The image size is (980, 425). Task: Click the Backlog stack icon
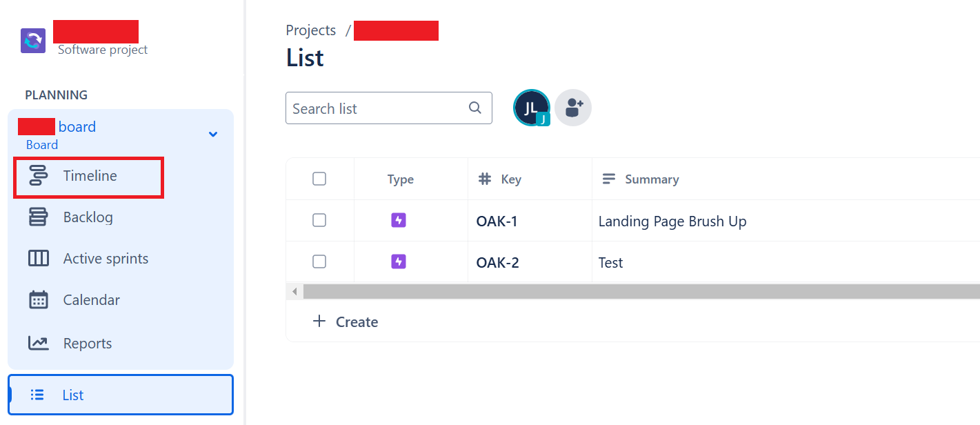click(x=39, y=217)
